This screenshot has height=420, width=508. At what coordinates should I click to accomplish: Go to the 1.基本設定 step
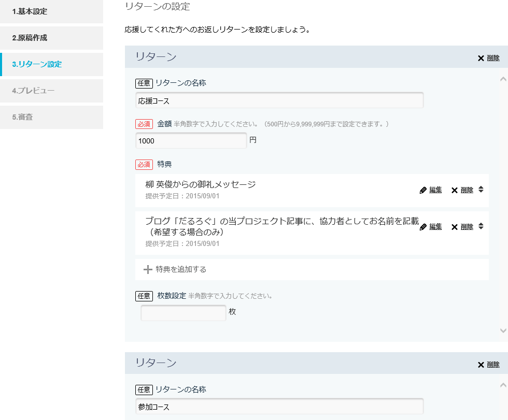[x=51, y=11]
